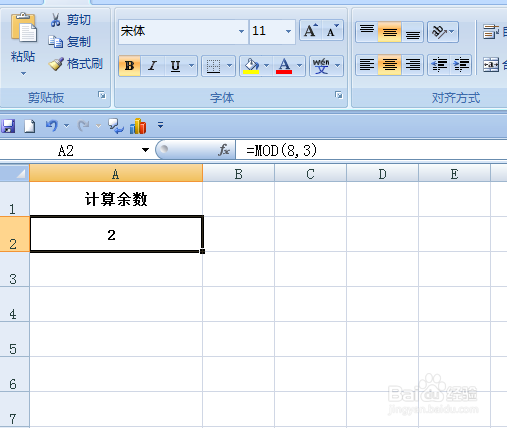Select column C header
507x428 pixels.
pos(310,173)
